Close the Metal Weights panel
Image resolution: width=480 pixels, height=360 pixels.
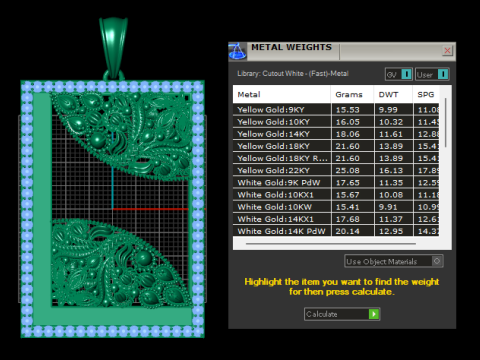(x=447, y=51)
